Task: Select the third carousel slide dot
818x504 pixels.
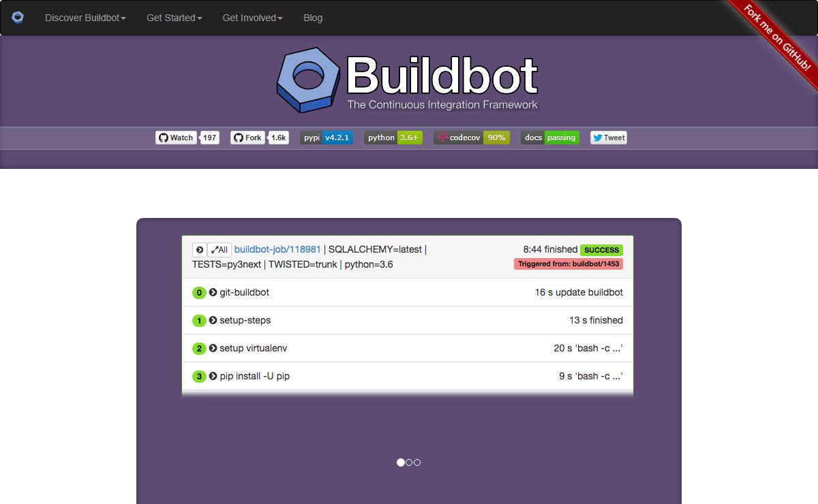Action: tap(417, 462)
